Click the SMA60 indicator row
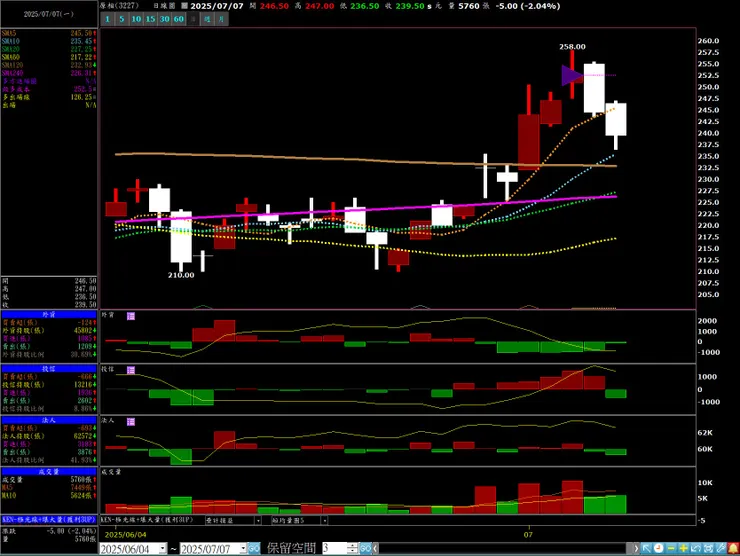The width and height of the screenshot is (740, 556). (x=49, y=57)
